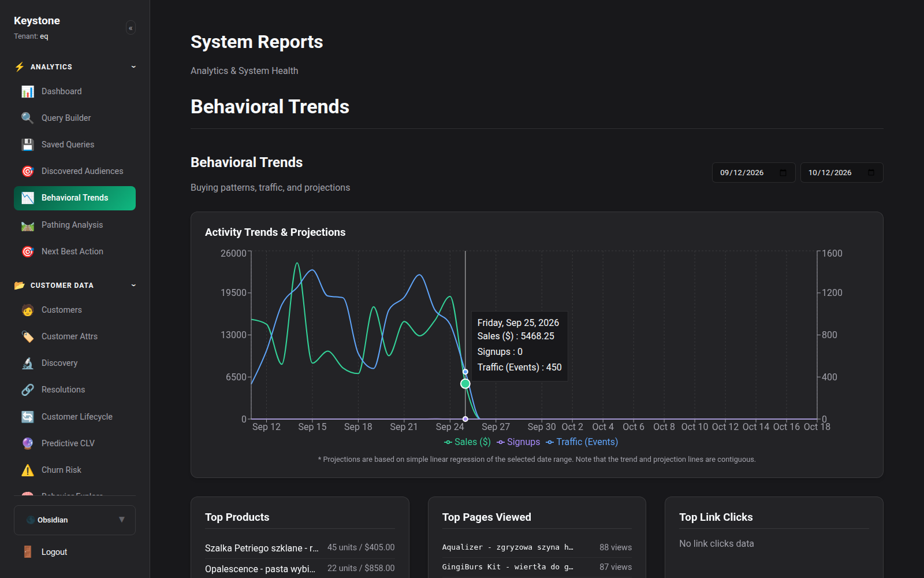Viewport: 924px width, 578px height.
Task: Click the Customer Lifecycle cycle icon
Action: [x=28, y=417]
